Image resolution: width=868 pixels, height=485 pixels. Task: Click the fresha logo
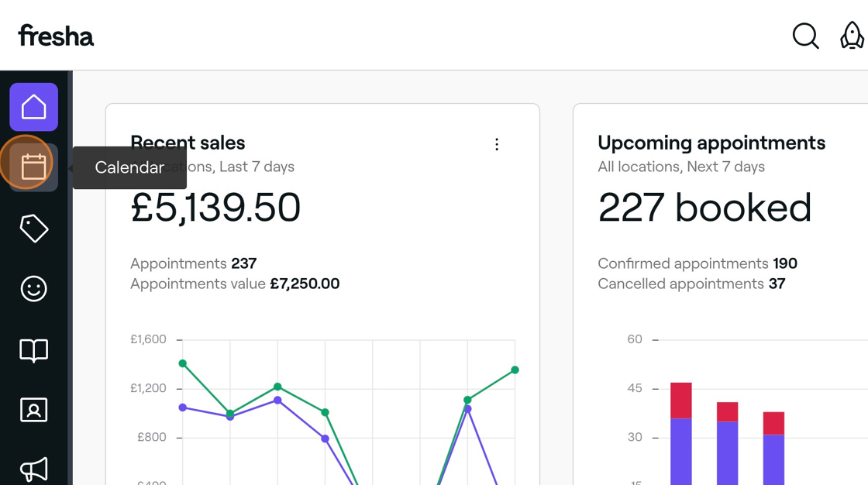[x=56, y=36]
